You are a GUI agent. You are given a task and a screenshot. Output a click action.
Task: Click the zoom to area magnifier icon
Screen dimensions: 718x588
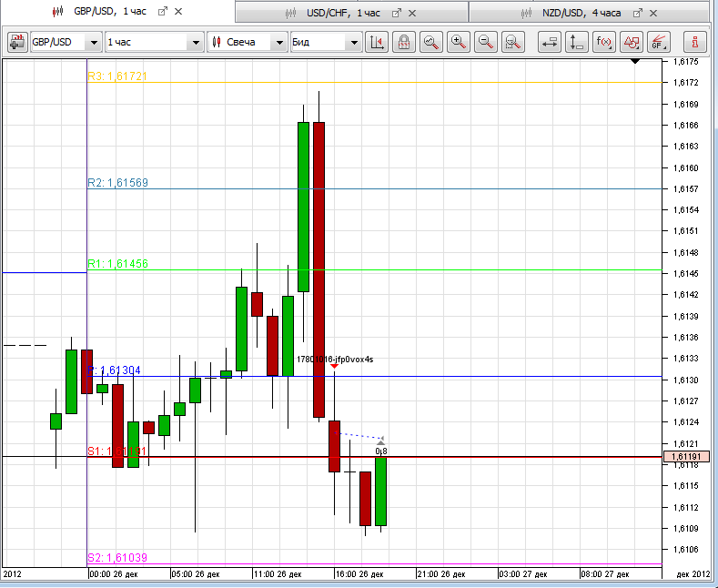[513, 42]
